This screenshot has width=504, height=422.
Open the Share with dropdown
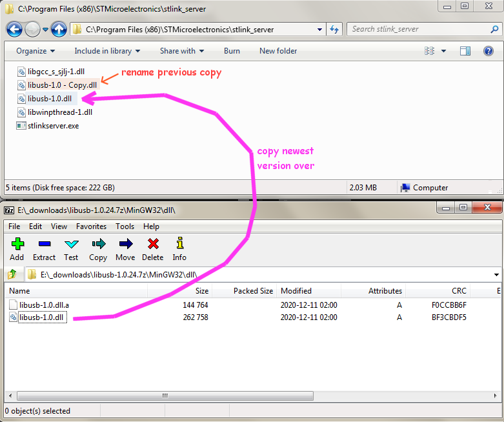coord(182,51)
